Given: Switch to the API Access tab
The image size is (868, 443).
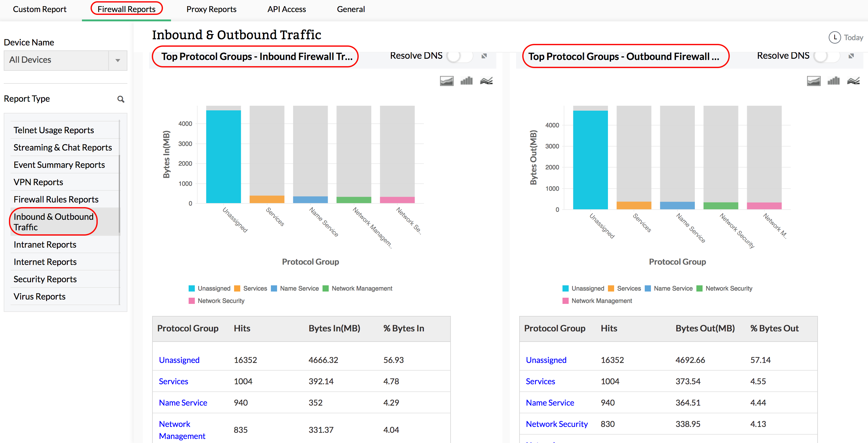Looking at the screenshot, I should point(286,9).
